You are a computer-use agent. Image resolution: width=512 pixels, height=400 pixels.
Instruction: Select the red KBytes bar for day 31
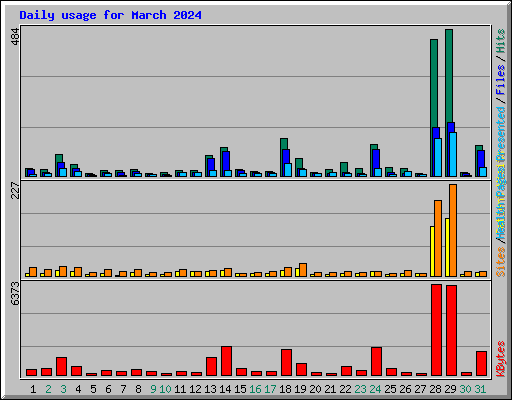point(481,364)
